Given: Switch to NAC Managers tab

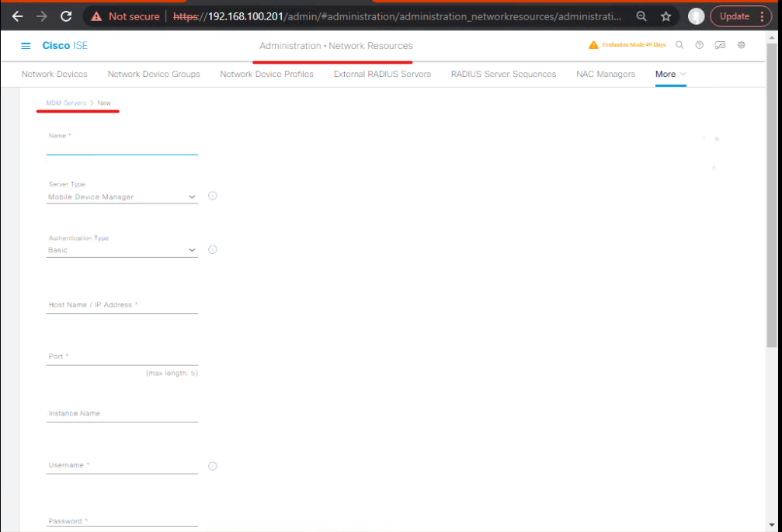Looking at the screenshot, I should tap(606, 75).
